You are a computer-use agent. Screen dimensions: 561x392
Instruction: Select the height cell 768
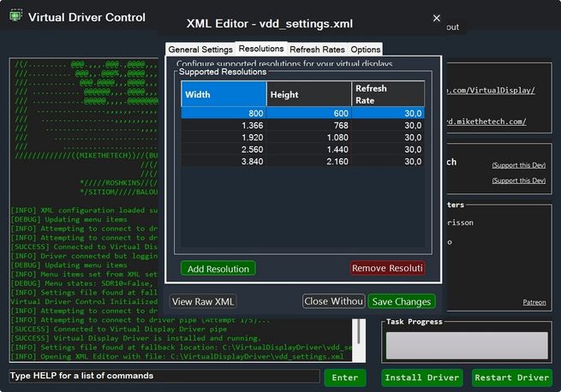309,126
